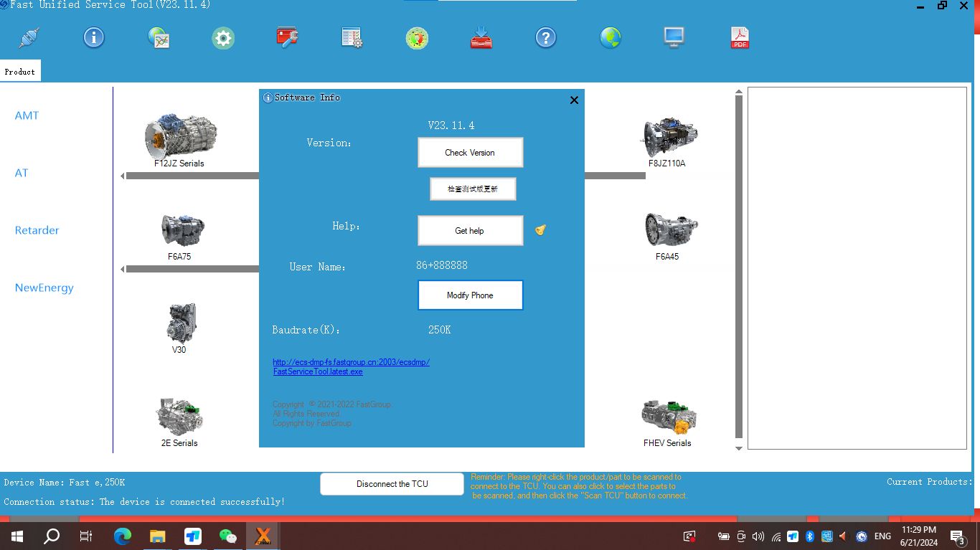The image size is (980, 550).
Task: Open the question mark help icon
Action: (546, 37)
